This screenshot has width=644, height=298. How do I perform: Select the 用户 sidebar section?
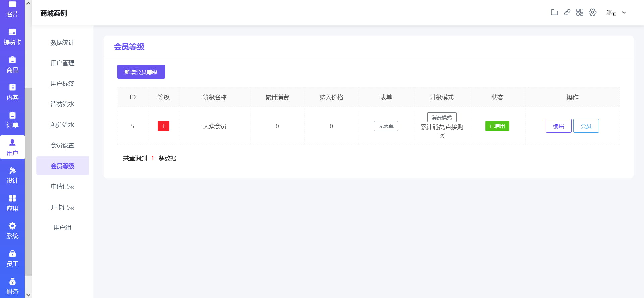[x=12, y=148]
